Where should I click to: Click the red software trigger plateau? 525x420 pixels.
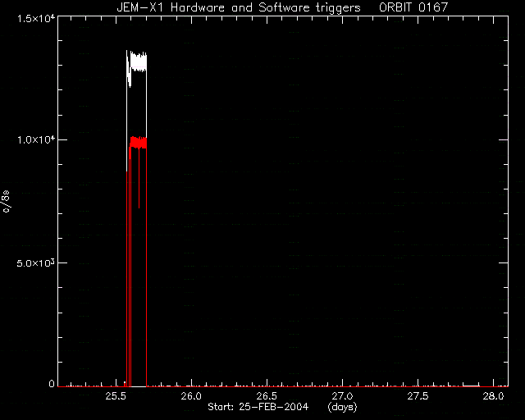[139, 143]
